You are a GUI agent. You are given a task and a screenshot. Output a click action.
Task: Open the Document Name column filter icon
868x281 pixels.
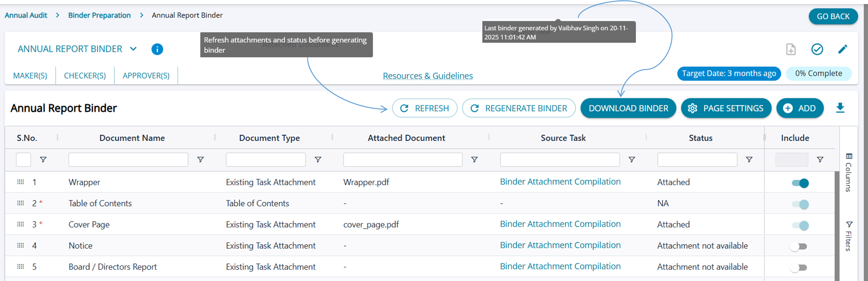pos(200,160)
